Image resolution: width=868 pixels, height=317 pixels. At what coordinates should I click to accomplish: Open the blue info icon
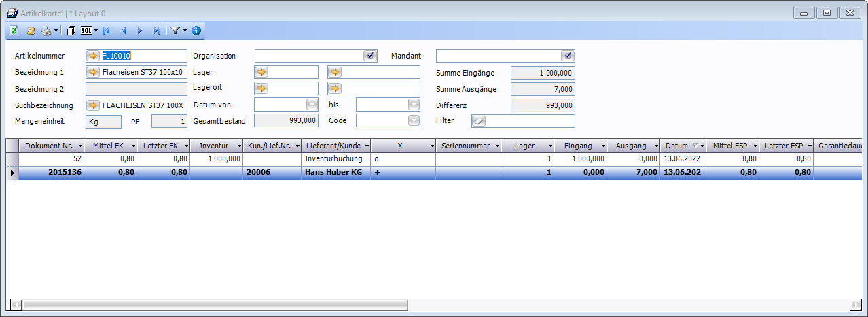(196, 31)
